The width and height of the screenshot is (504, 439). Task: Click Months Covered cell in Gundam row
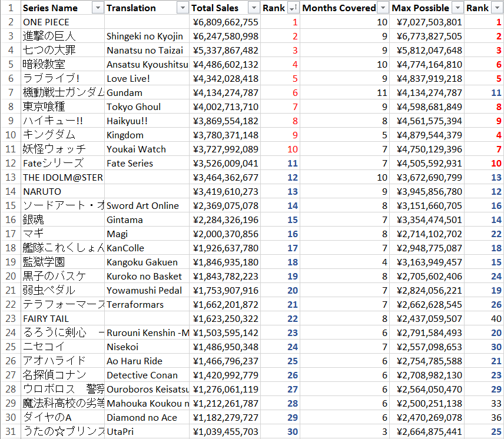click(x=344, y=93)
